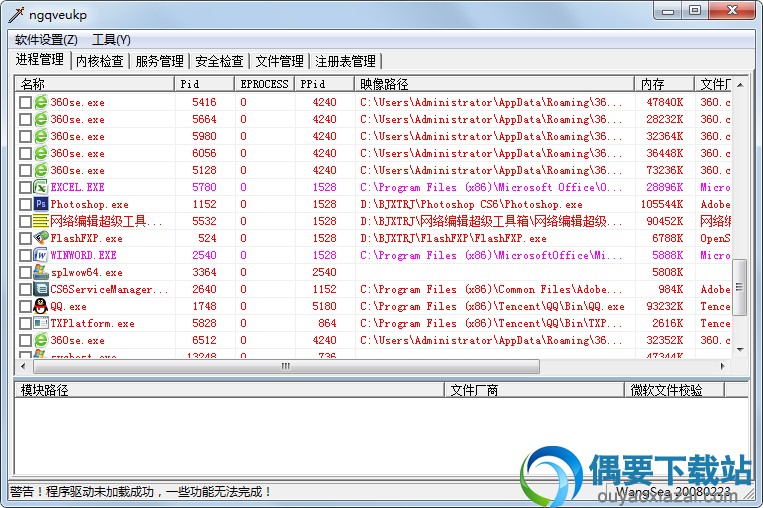Image resolution: width=763 pixels, height=508 pixels.
Task: Click PID value 5532
Action: [204, 221]
